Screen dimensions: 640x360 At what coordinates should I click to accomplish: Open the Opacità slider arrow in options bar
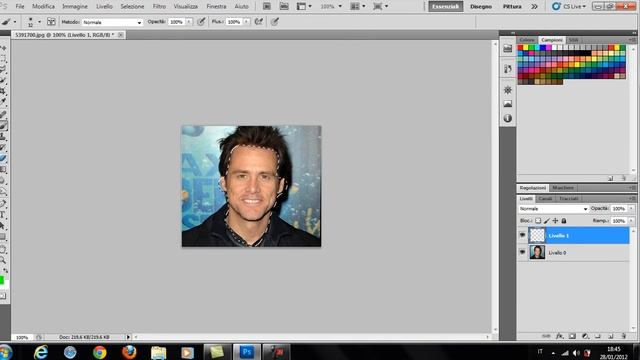tap(189, 22)
